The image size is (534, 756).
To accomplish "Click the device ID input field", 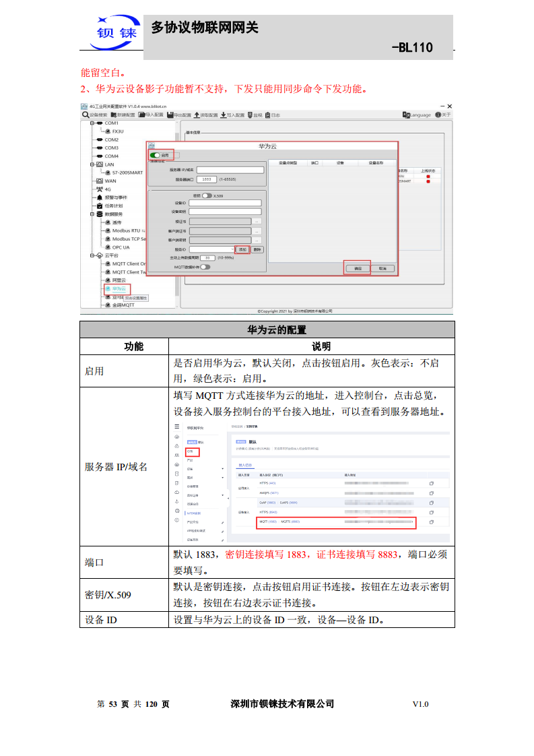I will (225, 203).
